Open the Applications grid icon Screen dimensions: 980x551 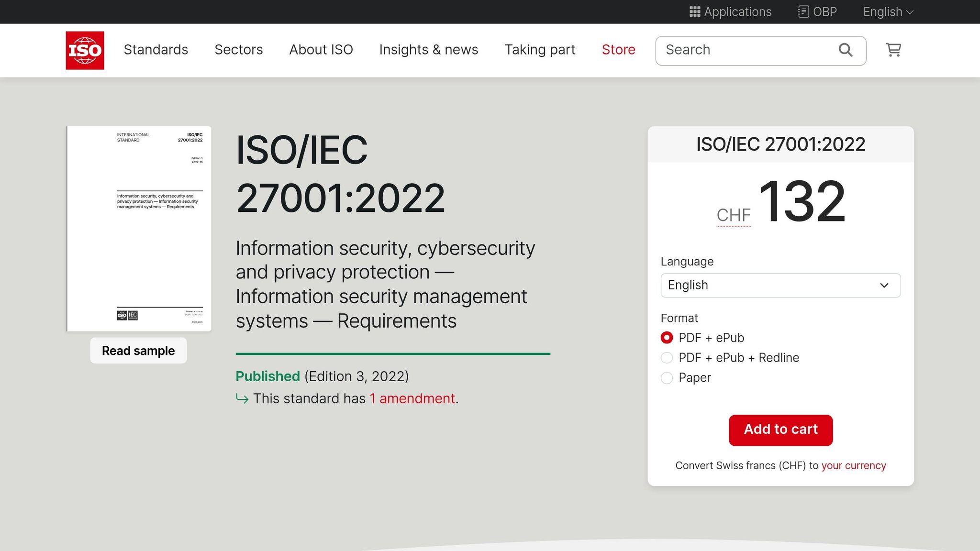point(695,11)
